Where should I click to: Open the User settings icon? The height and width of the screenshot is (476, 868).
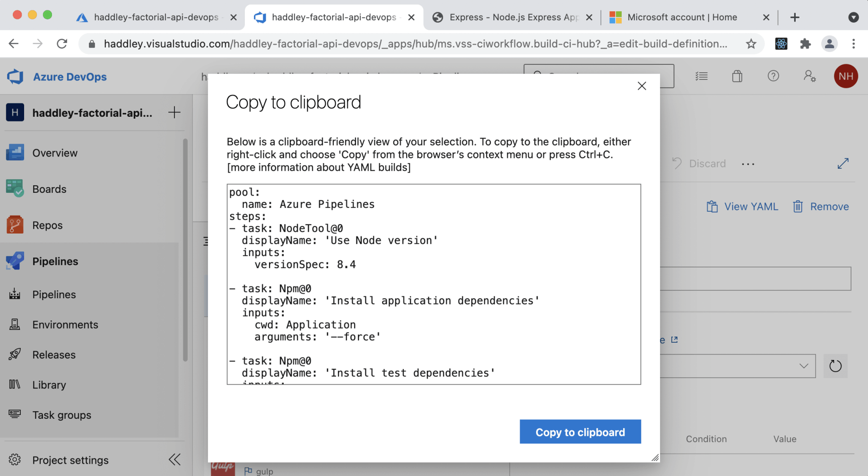coord(809,76)
